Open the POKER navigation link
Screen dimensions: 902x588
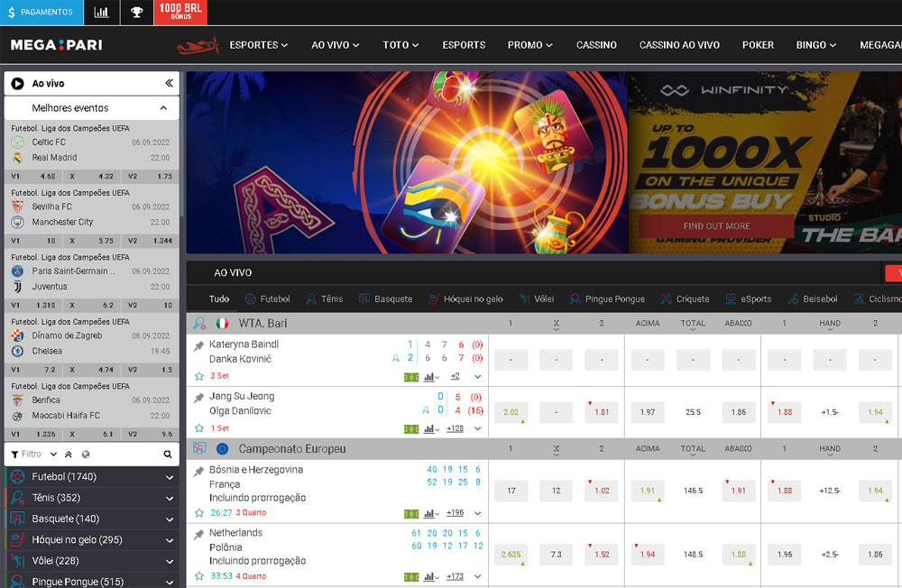[759, 45]
